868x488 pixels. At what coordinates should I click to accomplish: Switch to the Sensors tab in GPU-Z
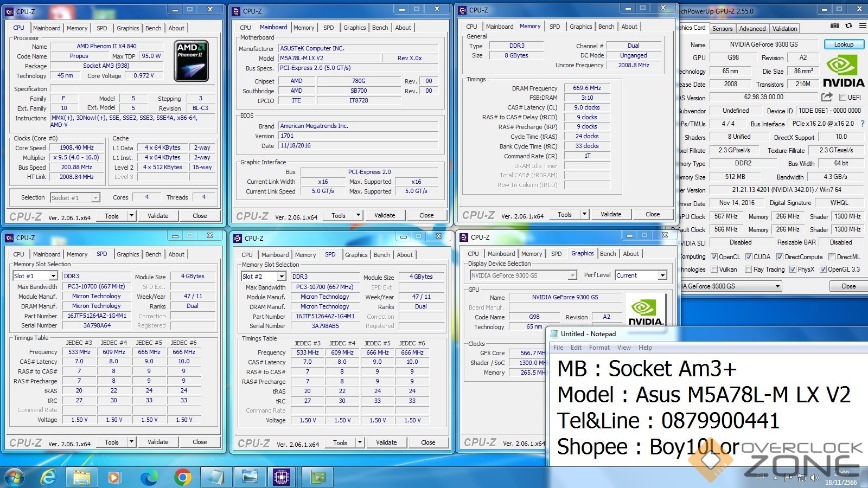(722, 29)
